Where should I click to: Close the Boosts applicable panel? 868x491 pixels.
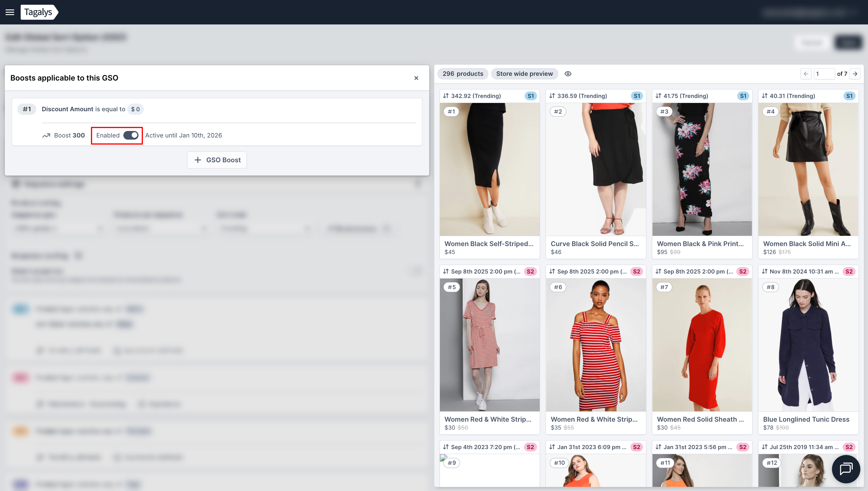point(416,78)
